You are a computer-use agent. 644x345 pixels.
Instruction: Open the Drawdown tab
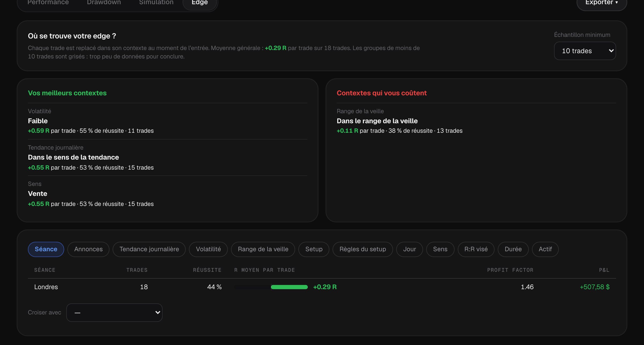[104, 2]
